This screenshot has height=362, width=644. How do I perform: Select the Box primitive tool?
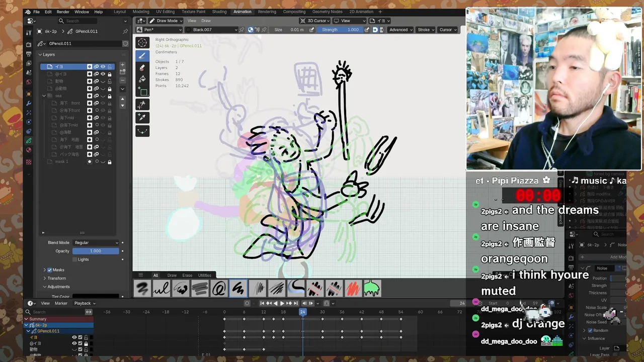tap(142, 92)
